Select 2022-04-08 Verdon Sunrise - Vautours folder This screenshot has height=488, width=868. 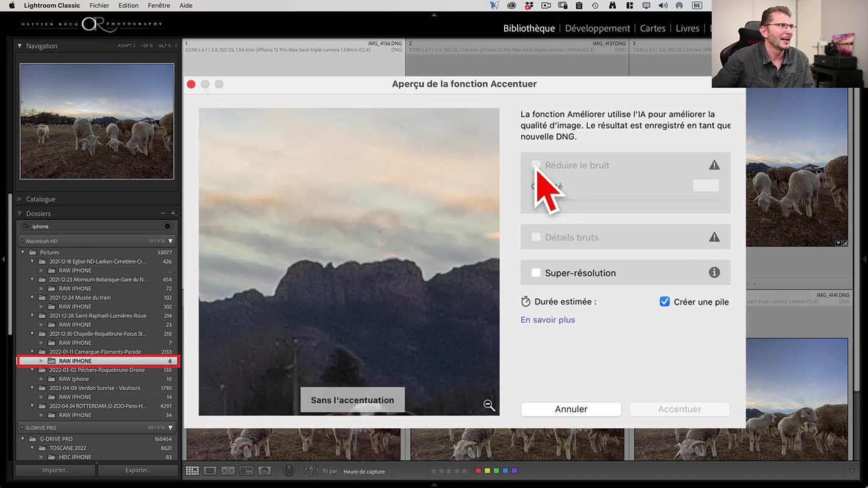coord(95,388)
